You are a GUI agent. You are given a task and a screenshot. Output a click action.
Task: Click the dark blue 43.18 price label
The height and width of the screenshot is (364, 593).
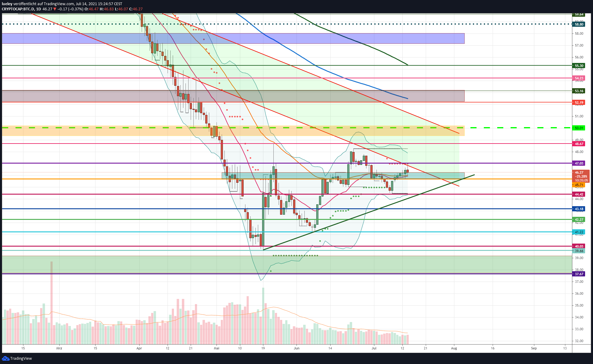tap(579, 209)
